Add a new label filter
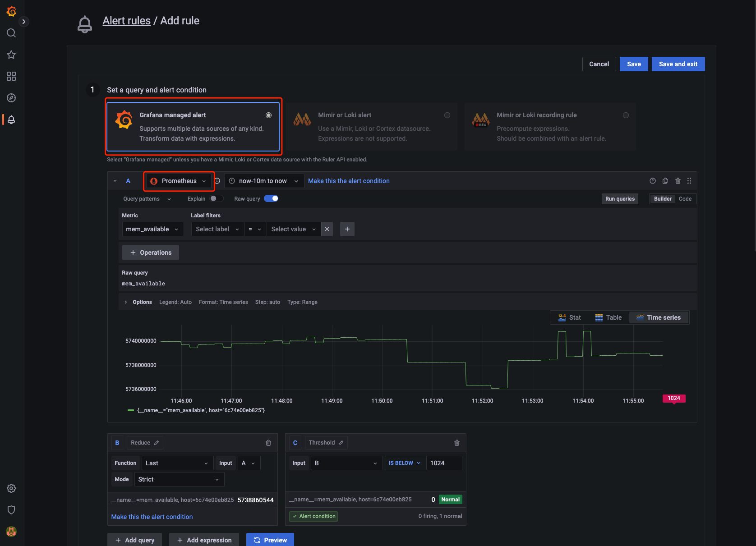Screen dimensions: 756x546 pyautogui.click(x=347, y=229)
